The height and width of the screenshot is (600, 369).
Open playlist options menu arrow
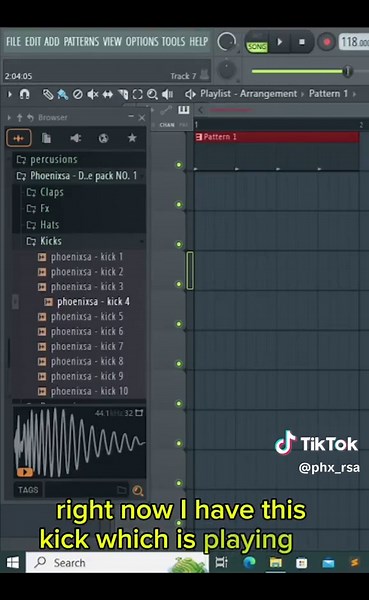10,94
